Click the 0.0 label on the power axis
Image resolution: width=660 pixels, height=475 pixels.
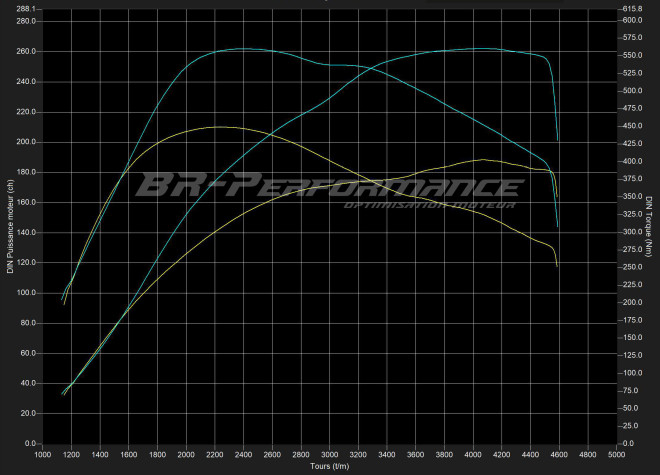tap(30, 443)
